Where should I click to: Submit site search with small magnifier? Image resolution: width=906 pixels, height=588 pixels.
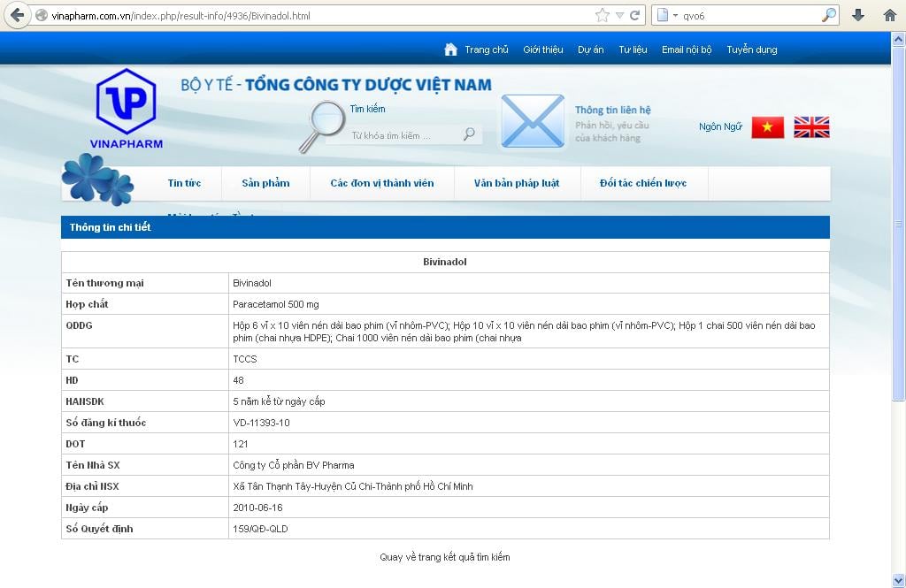point(469,134)
